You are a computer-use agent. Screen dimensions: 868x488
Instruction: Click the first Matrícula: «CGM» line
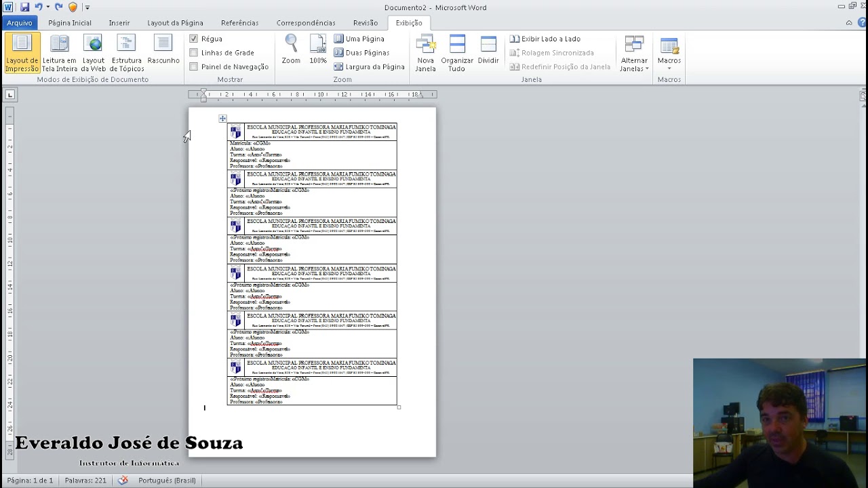(250, 143)
